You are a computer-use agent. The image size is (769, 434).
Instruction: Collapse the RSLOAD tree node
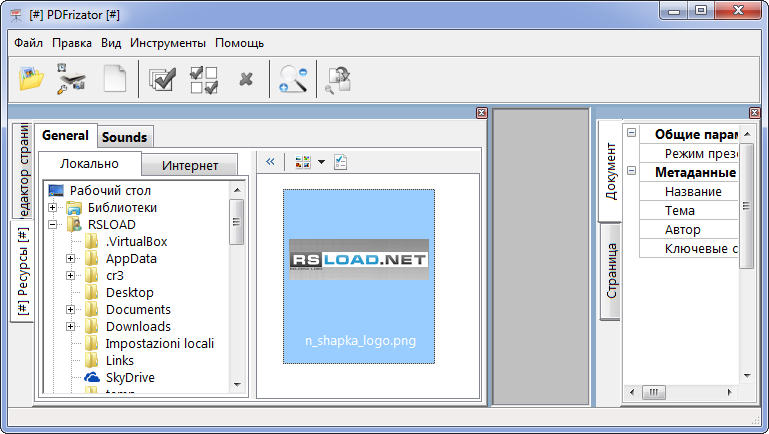[x=52, y=225]
